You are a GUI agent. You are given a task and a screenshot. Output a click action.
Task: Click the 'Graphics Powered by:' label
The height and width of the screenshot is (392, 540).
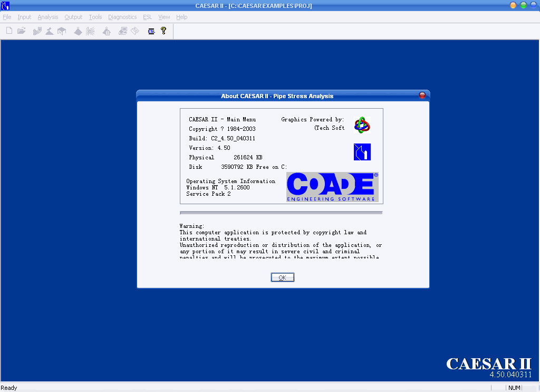tap(313, 120)
